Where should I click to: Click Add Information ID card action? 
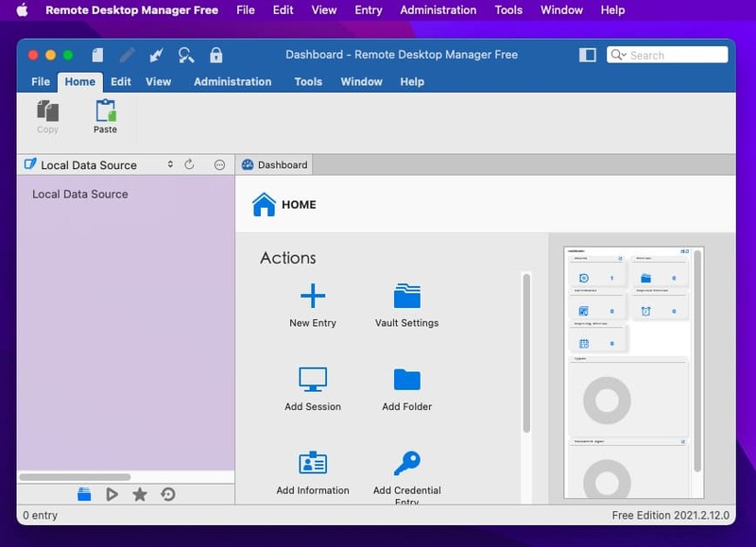click(313, 473)
